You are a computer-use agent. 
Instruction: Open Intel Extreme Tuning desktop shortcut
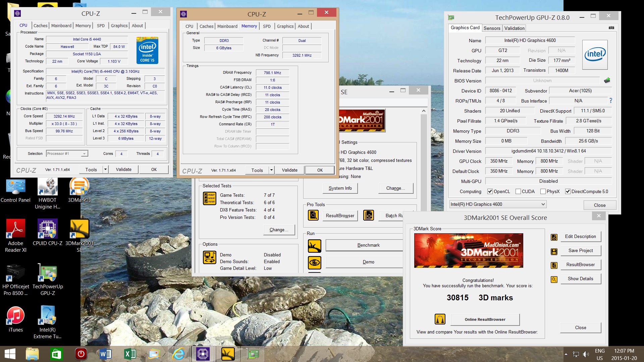[47, 322]
